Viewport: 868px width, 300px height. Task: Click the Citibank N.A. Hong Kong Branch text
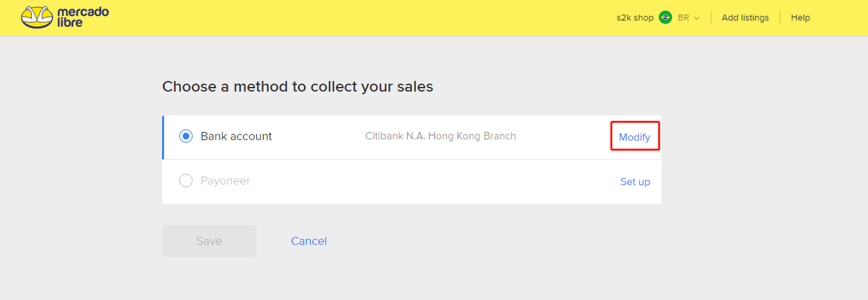441,136
